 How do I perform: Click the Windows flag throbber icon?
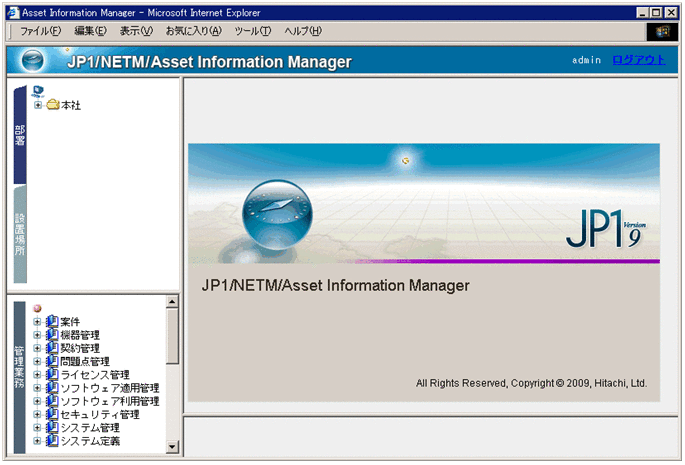click(x=662, y=31)
